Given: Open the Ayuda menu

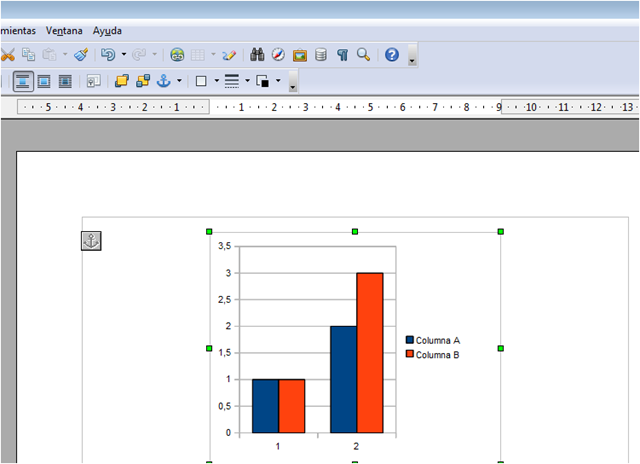Looking at the screenshot, I should click(x=107, y=31).
